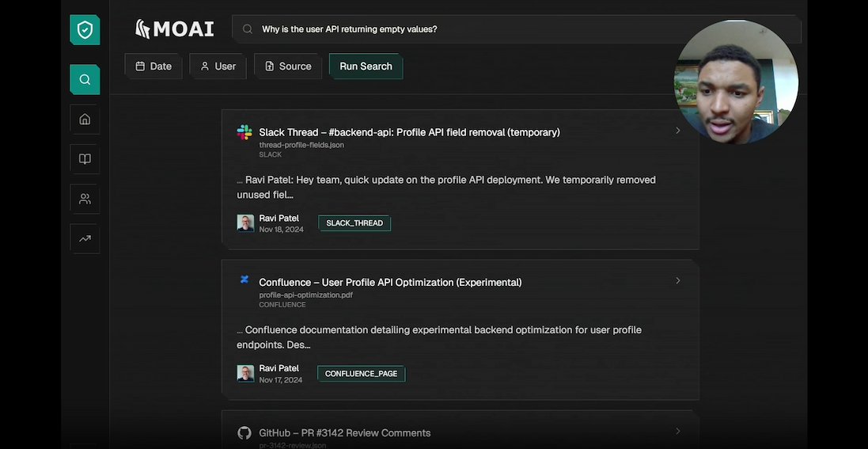Click the presenter webcam bubble
The width and height of the screenshot is (868, 449).
click(736, 82)
